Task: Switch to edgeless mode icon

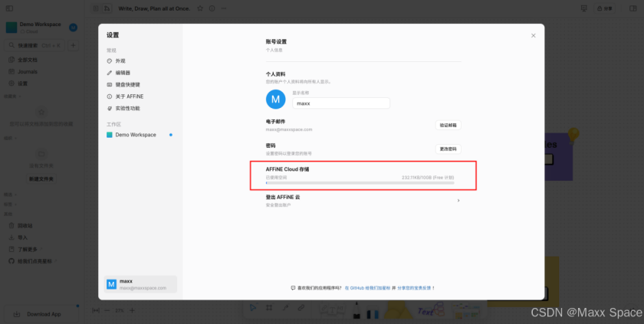Action: pos(107,8)
